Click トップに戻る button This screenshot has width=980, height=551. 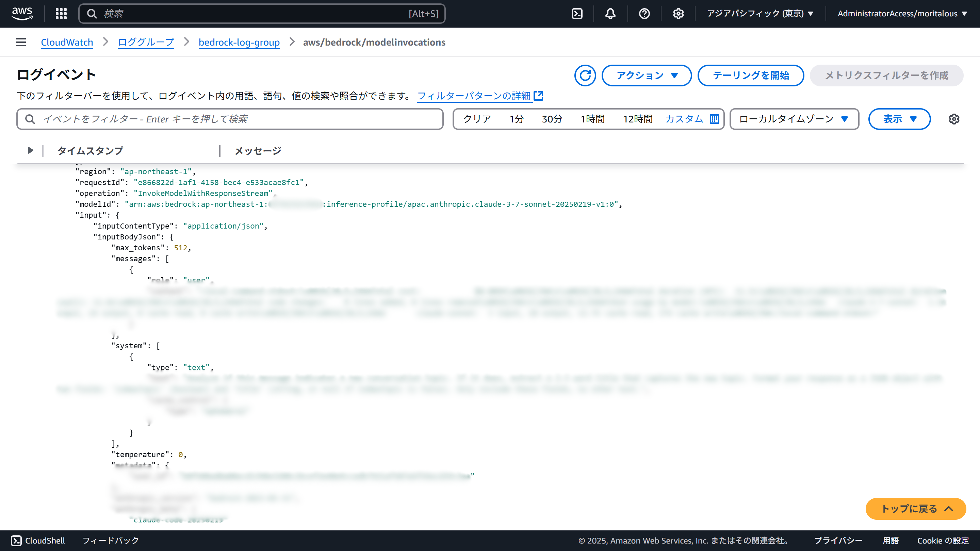916,509
